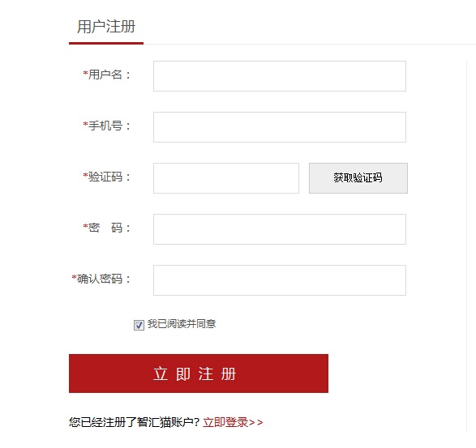This screenshot has height=448, width=476.
Task: Focus the 手机号 text box
Action: [280, 127]
